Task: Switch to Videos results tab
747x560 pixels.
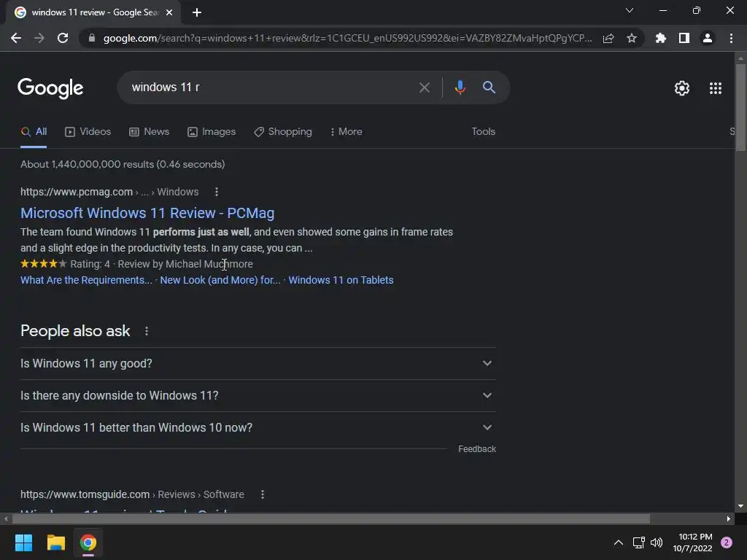Action: tap(88, 132)
